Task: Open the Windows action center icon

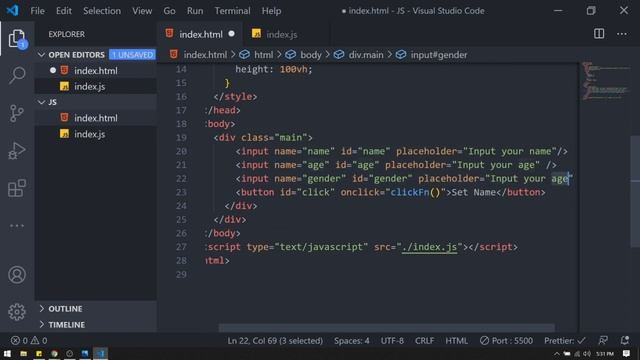Action: point(627,353)
